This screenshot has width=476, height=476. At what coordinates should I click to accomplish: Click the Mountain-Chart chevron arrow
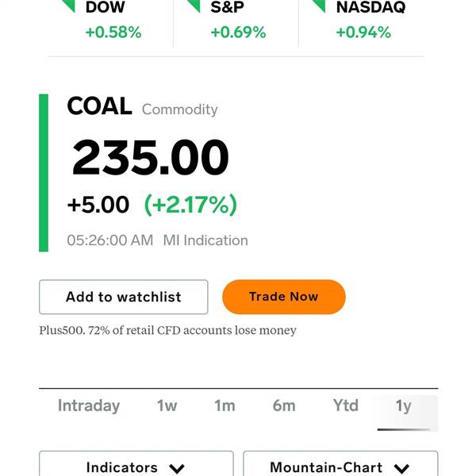[401, 468]
